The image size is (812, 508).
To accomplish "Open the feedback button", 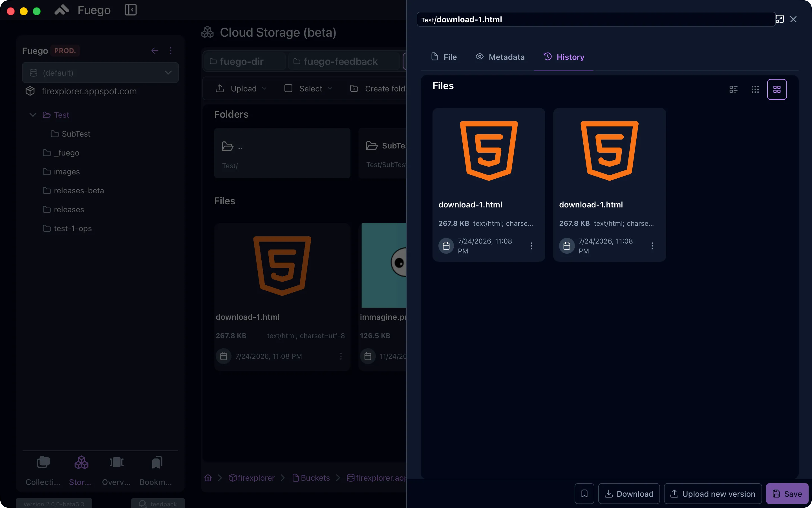I will (x=158, y=504).
